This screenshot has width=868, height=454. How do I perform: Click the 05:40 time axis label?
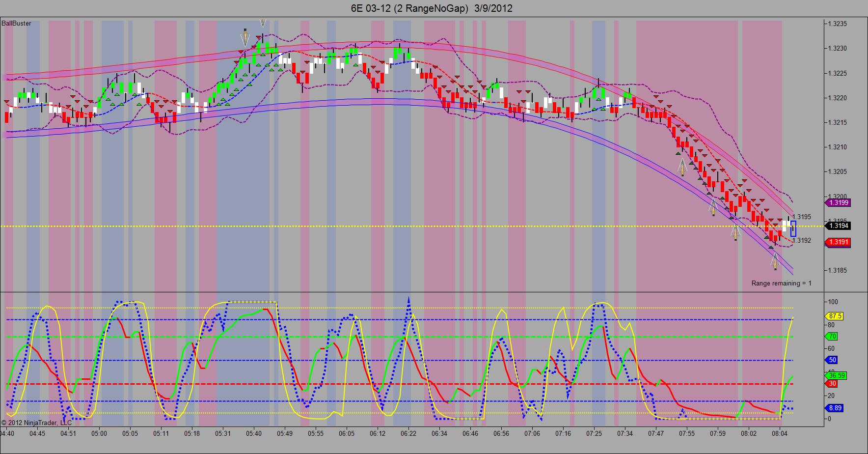[x=254, y=433]
